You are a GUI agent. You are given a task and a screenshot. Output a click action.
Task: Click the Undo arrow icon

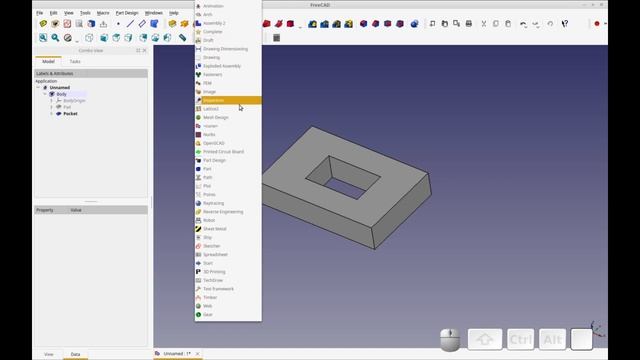pos(523,24)
